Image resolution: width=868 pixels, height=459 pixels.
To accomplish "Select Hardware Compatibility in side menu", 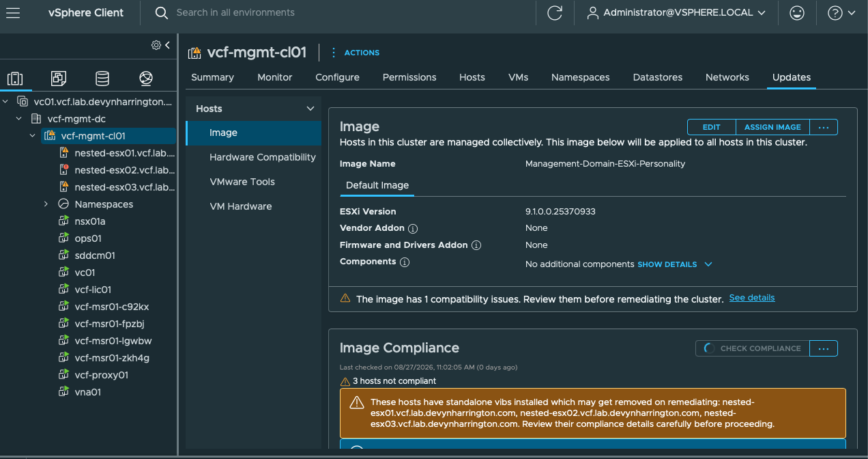I will [263, 157].
